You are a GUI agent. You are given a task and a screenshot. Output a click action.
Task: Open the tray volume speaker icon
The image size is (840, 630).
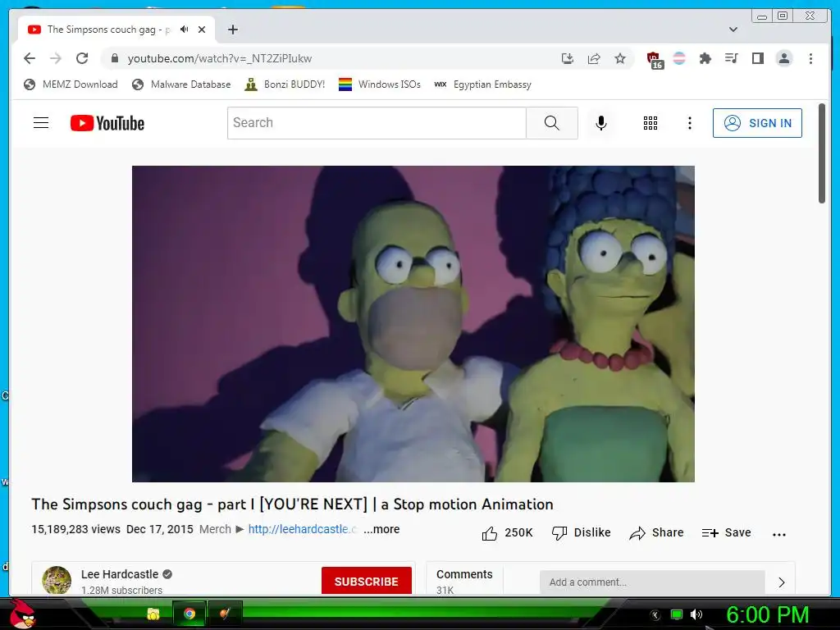(x=696, y=615)
